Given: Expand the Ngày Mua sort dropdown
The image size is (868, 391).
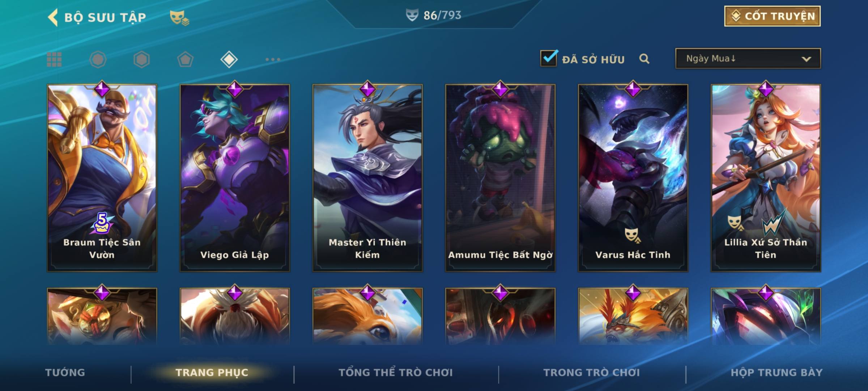Looking at the screenshot, I should click(x=748, y=58).
